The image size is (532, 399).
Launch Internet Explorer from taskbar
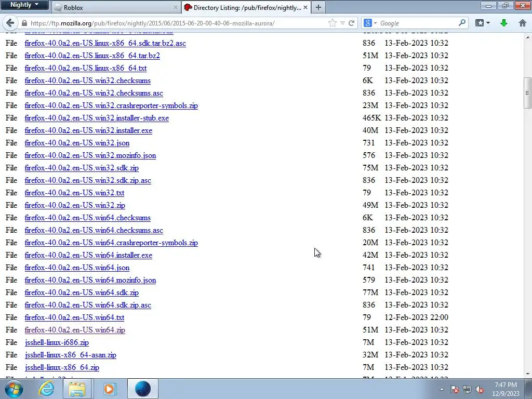point(46,389)
